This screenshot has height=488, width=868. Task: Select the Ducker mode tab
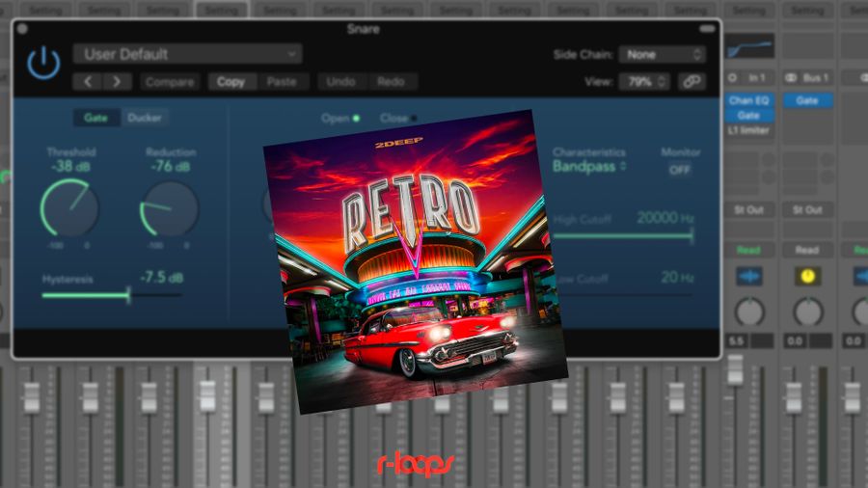(144, 118)
